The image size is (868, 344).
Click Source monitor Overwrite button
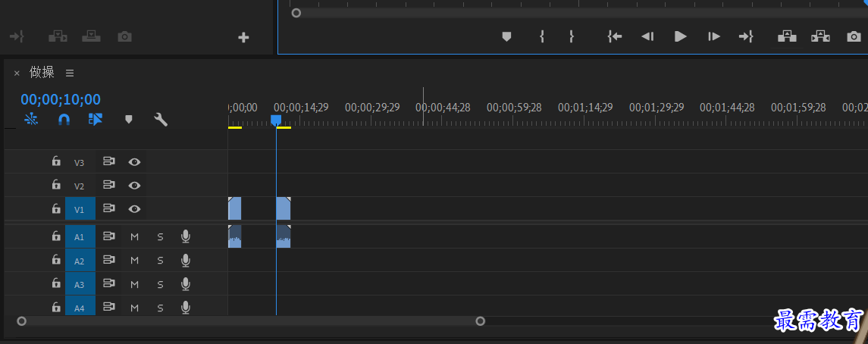click(x=91, y=36)
